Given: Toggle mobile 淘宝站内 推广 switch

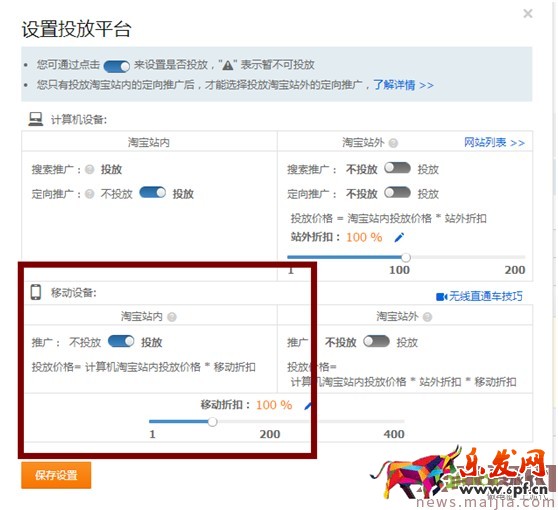Looking at the screenshot, I should tap(121, 341).
